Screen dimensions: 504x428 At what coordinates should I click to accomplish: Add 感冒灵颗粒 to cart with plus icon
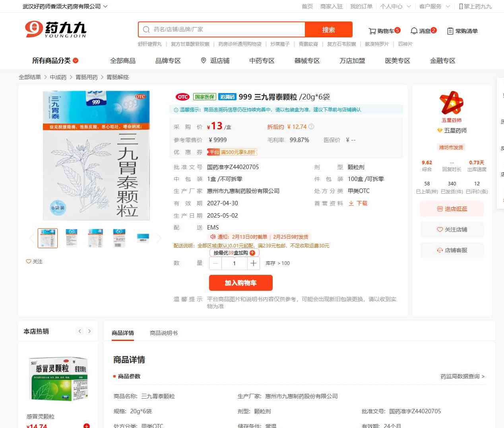86,426
